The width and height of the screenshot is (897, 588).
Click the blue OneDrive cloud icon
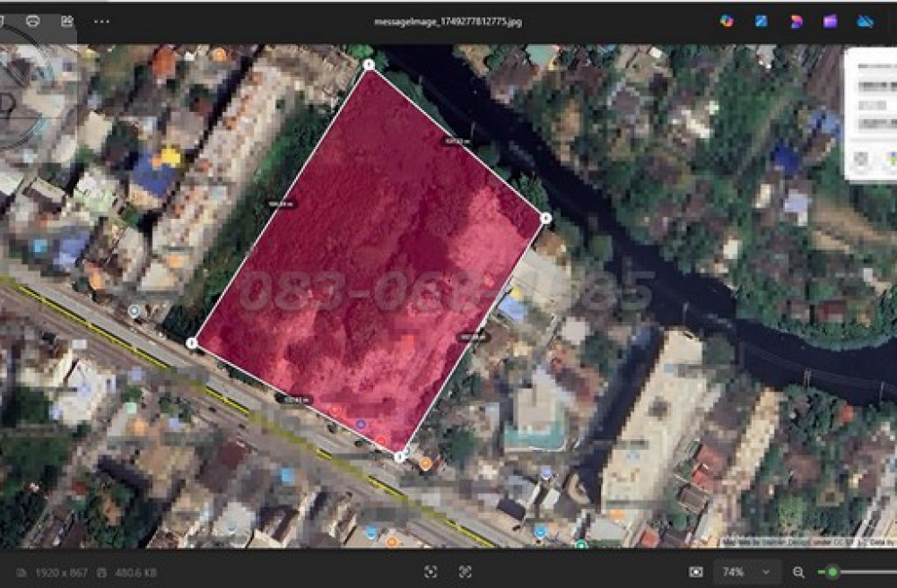click(865, 22)
